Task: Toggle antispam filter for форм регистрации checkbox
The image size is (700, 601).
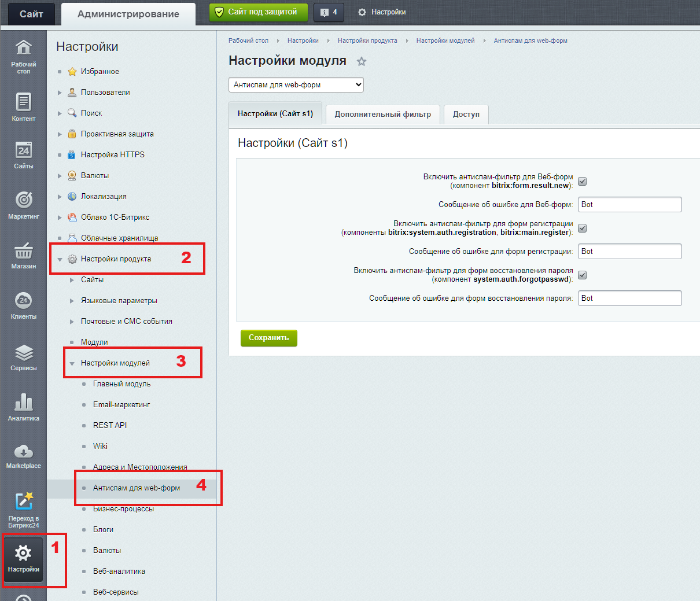Action: click(583, 228)
